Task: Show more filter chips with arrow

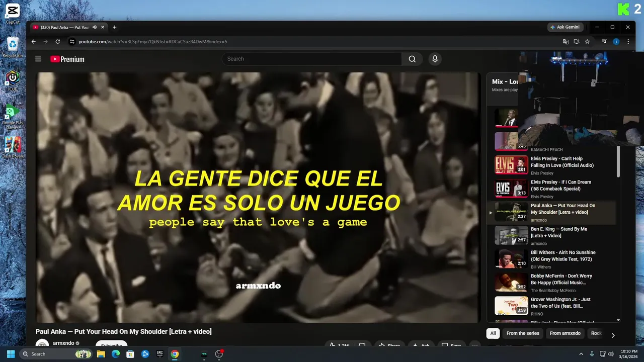Action: [x=613, y=335]
